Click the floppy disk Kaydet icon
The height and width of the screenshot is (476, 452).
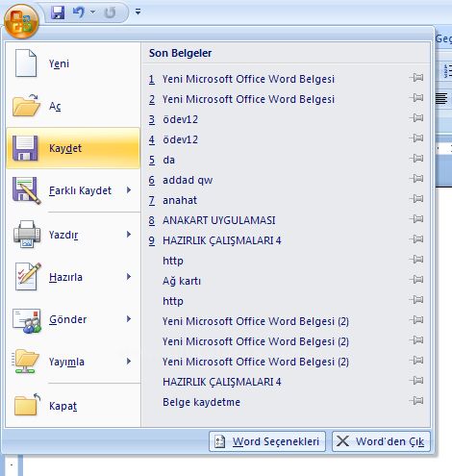tap(25, 148)
